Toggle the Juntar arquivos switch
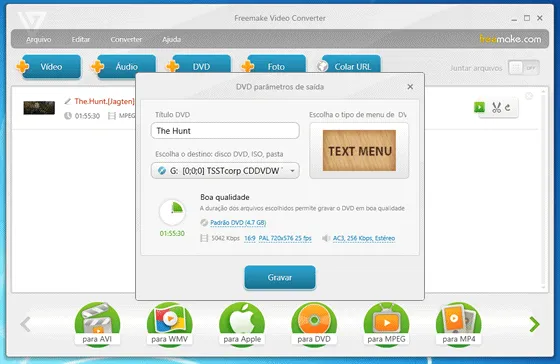Image resolution: width=560 pixels, height=364 pixels. coord(524,68)
